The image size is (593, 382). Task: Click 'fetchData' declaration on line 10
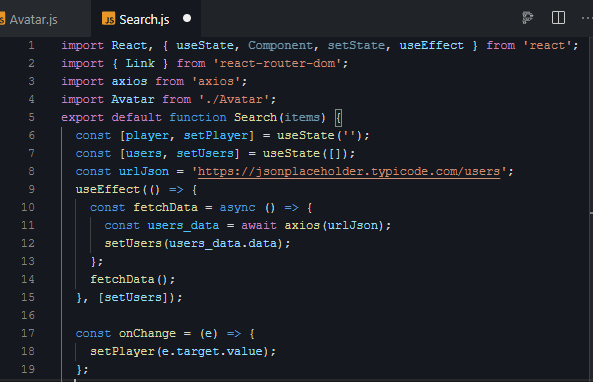(165, 207)
